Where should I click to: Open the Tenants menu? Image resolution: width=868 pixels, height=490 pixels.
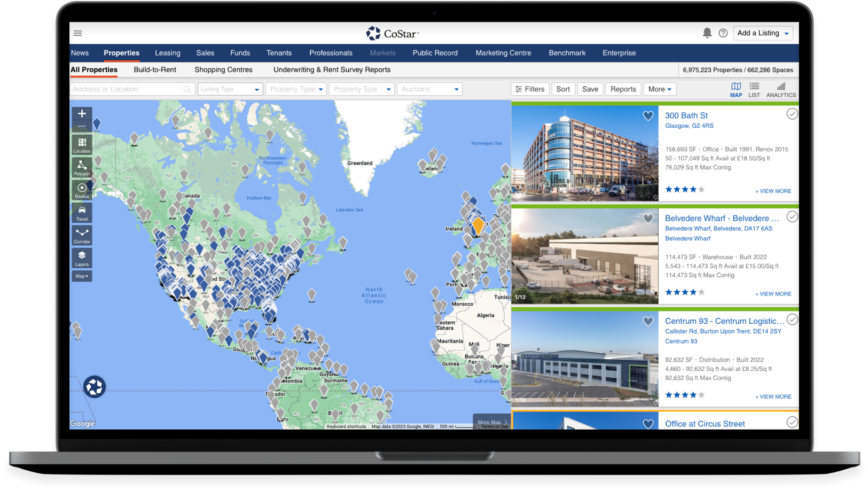click(279, 53)
